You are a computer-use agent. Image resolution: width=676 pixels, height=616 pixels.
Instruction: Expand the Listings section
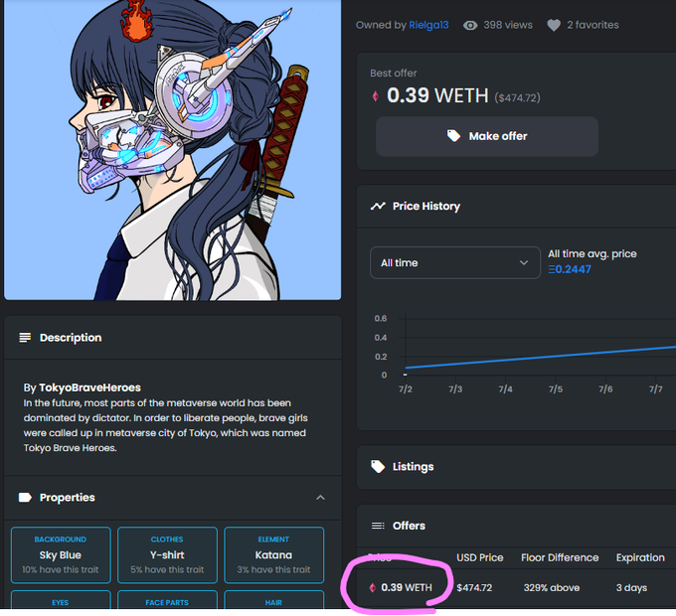[516, 467]
